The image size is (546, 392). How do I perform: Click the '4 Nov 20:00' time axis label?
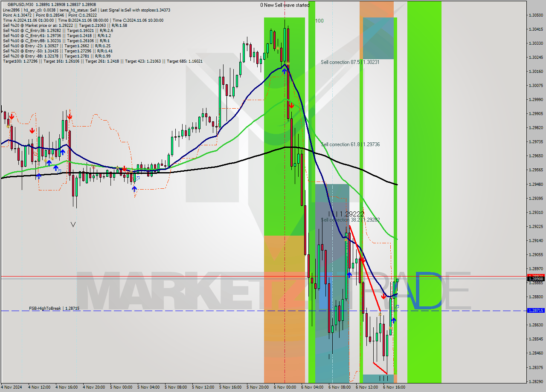coord(94,387)
